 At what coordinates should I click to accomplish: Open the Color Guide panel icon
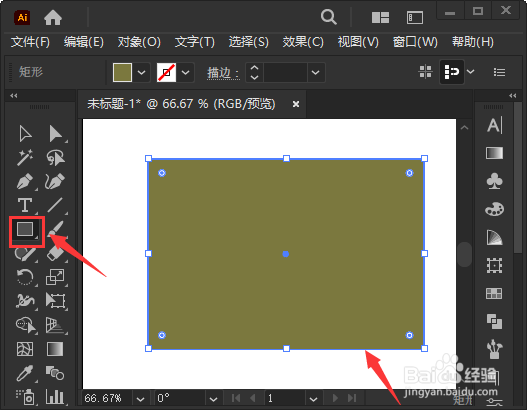point(494,237)
